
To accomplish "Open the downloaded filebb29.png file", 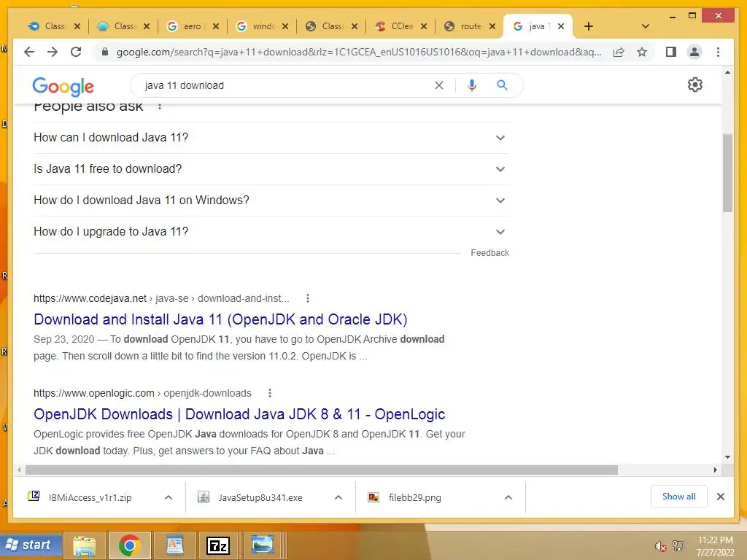I will (x=414, y=497).
